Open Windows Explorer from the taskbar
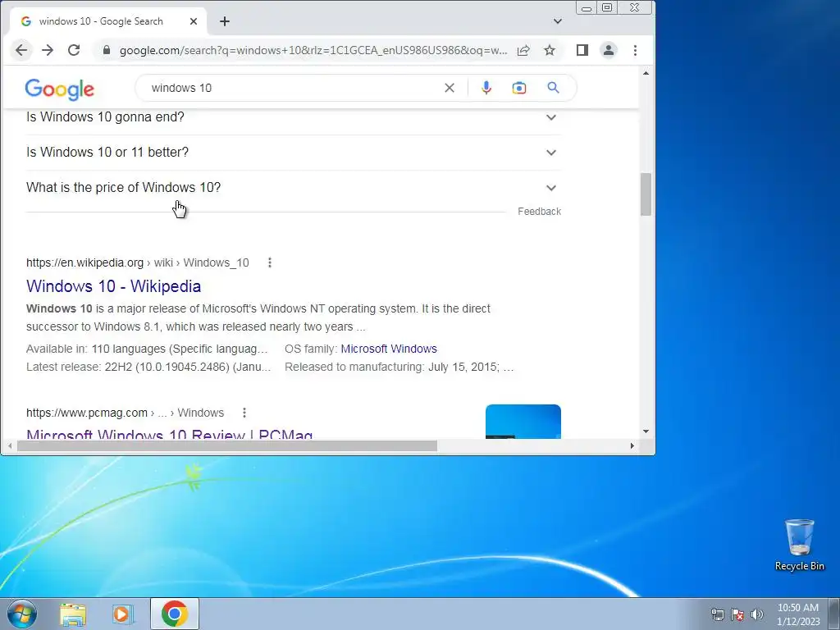The width and height of the screenshot is (840, 630). coord(73,614)
